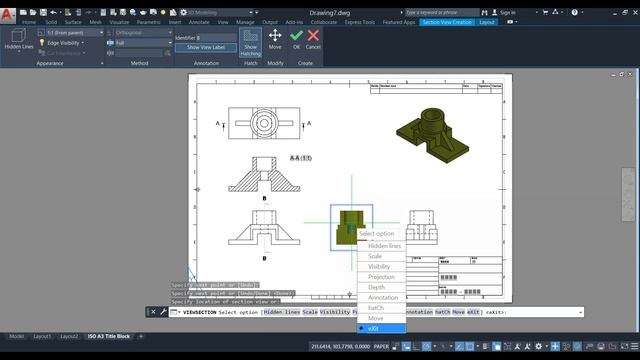This screenshot has height=360, width=640.
Task: Click the Clean Screen icon in status bar
Action: click(x=624, y=347)
